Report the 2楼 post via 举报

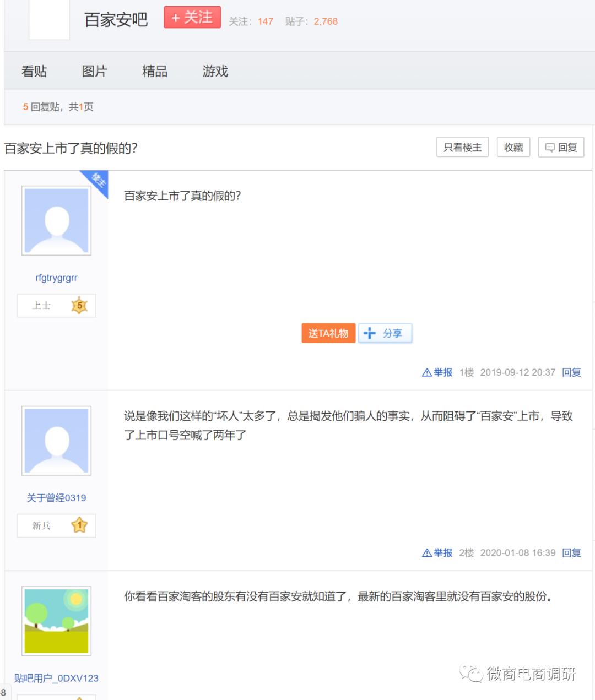point(437,552)
